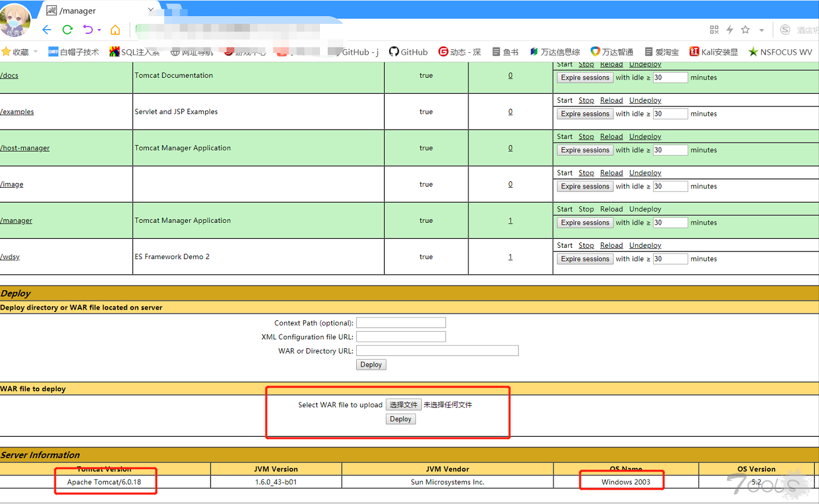The image size is (819, 504).
Task: Open the /examples application path
Action: point(17,112)
